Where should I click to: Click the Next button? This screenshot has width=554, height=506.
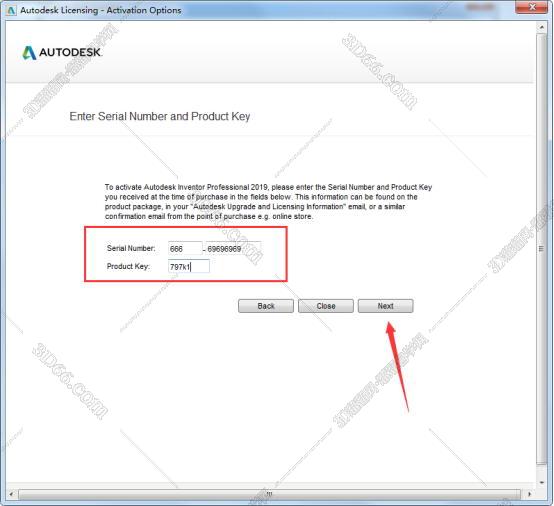coord(385,306)
